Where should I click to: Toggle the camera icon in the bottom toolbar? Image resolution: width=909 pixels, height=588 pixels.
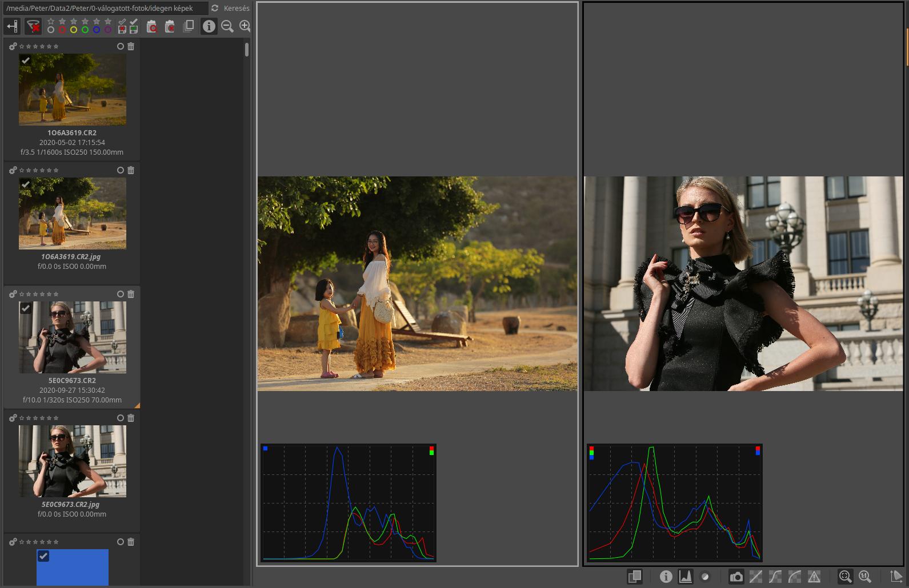tap(736, 577)
